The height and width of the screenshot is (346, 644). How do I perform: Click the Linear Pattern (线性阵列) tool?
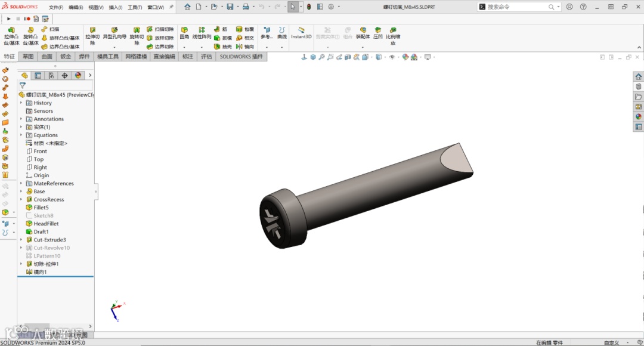click(x=202, y=33)
